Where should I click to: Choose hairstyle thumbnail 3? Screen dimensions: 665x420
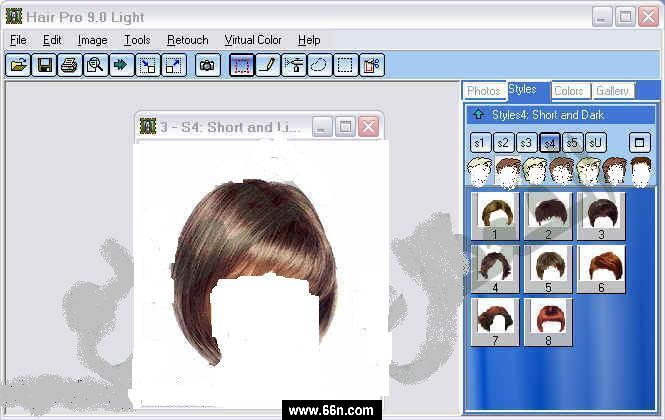(x=601, y=216)
